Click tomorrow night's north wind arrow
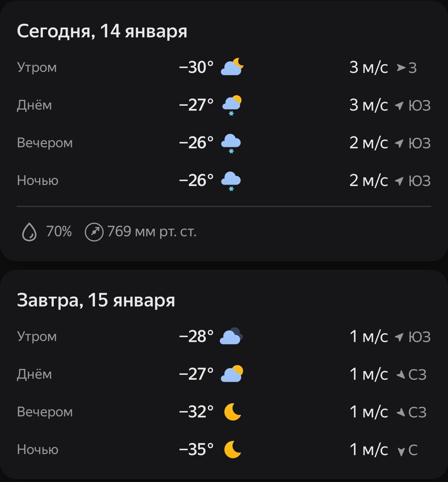Viewport: 448px width, 482px height. (x=401, y=451)
